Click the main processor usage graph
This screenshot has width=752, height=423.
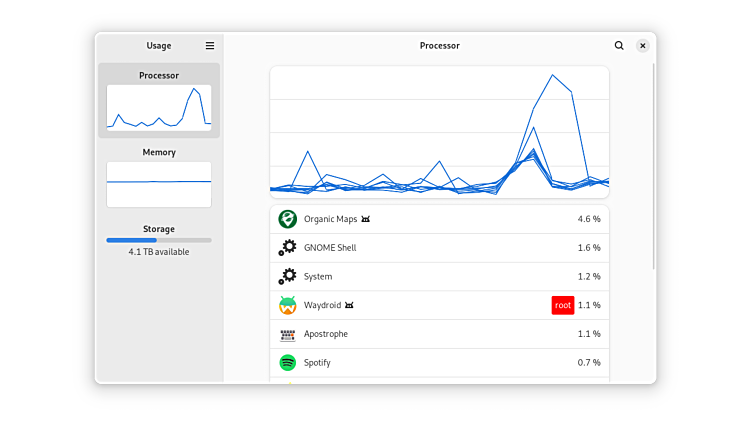click(439, 132)
